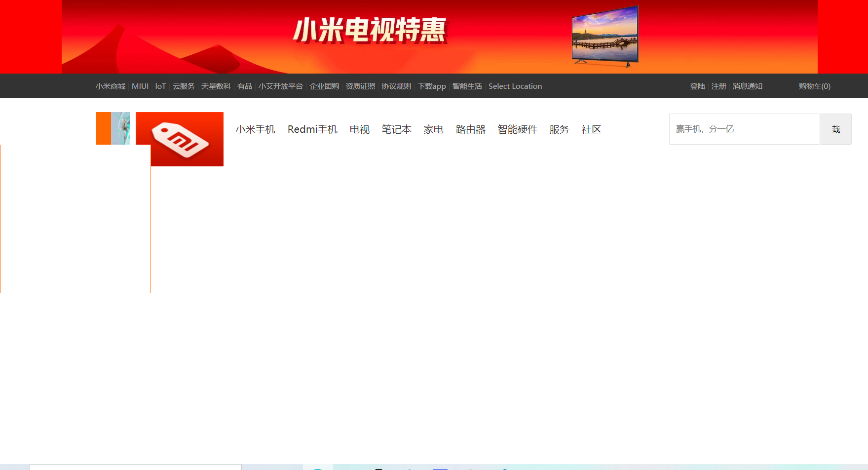Open the 社区 menu item
The width and height of the screenshot is (868, 470).
tap(592, 129)
